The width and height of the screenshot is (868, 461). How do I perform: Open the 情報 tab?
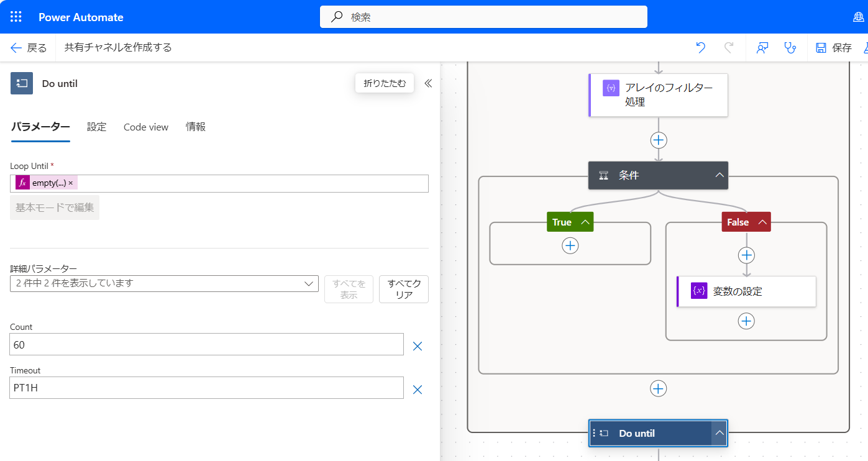[x=196, y=127]
